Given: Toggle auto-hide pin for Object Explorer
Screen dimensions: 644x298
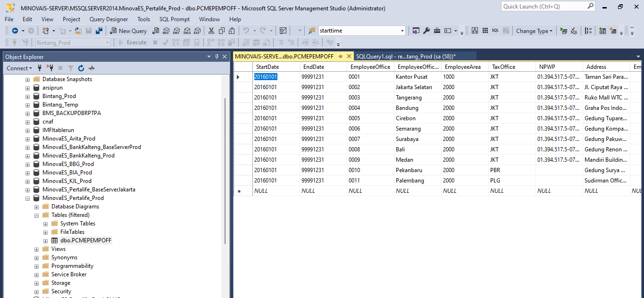Looking at the screenshot, I should pos(217,57).
